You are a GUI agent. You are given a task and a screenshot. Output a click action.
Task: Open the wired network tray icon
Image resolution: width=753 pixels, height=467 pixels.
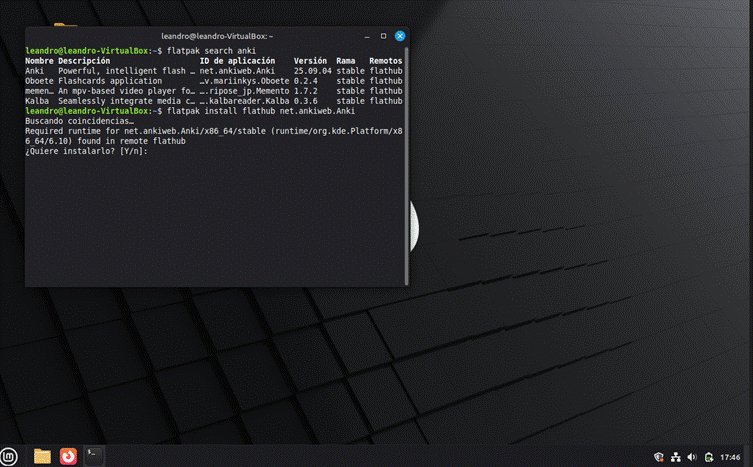tap(676, 457)
